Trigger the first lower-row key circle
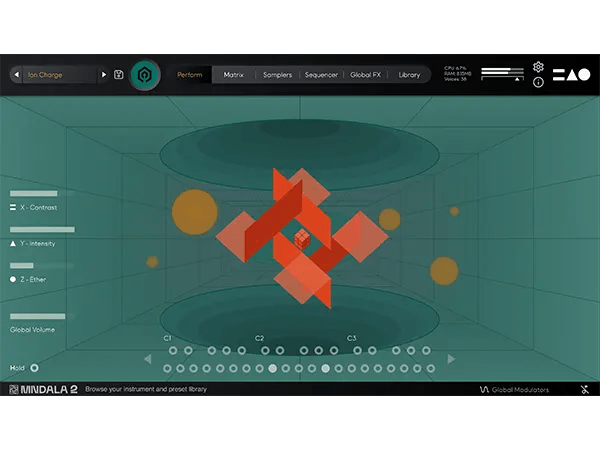 (167, 368)
